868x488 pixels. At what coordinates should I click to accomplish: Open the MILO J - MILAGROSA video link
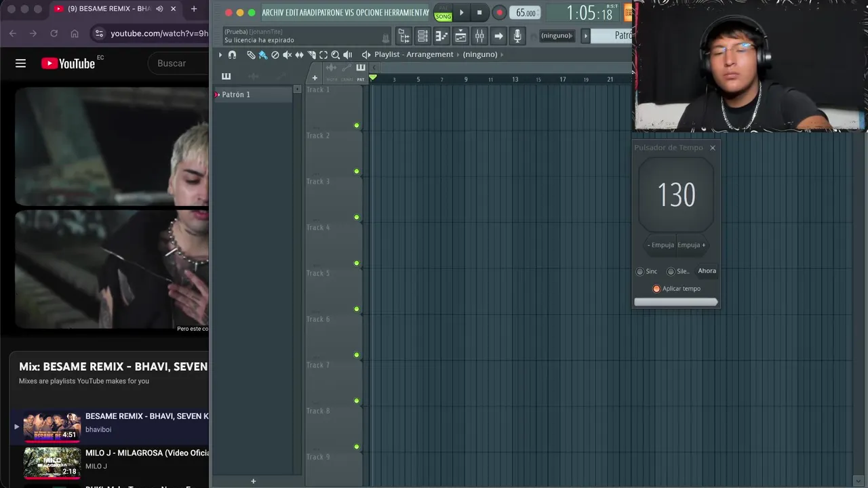pyautogui.click(x=146, y=453)
